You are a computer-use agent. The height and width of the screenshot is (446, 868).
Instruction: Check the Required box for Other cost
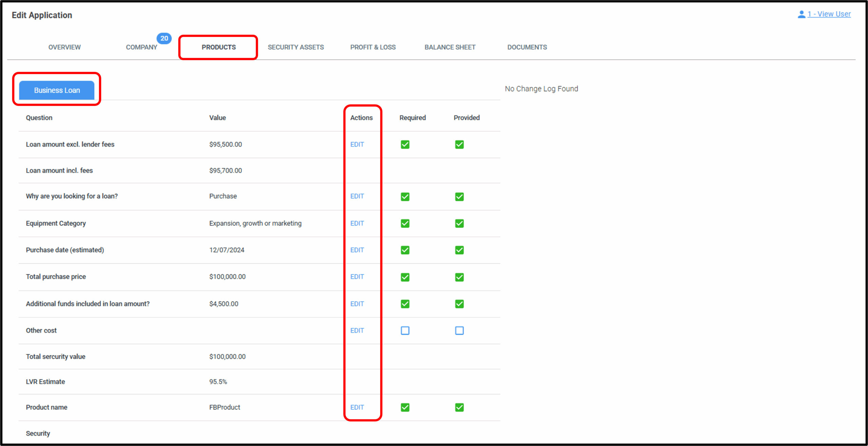pos(405,331)
